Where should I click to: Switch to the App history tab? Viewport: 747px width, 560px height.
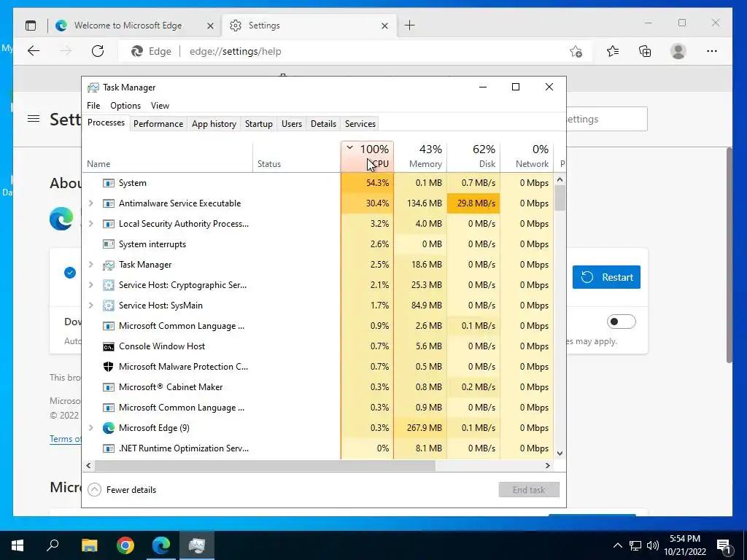point(214,124)
